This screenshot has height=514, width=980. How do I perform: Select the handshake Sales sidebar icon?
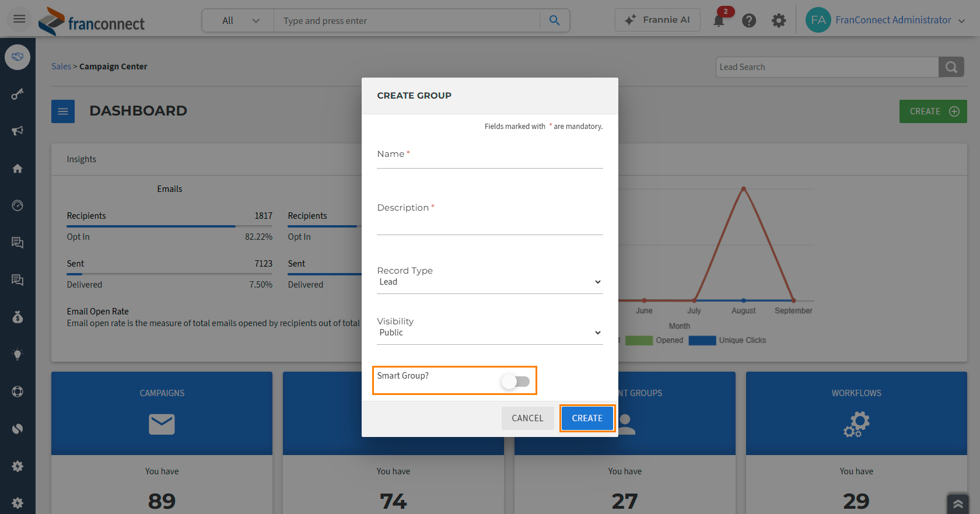click(17, 57)
